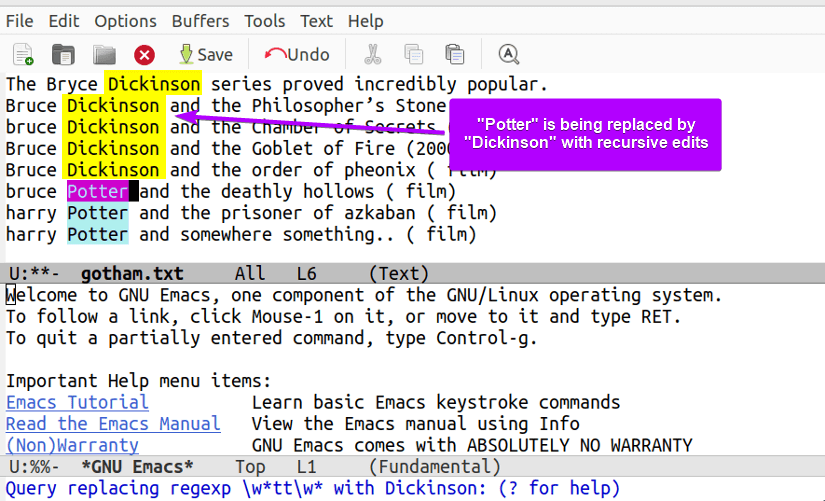
Task: Click the word Welcome in the GNU Emacs buffer
Action: click(41, 295)
